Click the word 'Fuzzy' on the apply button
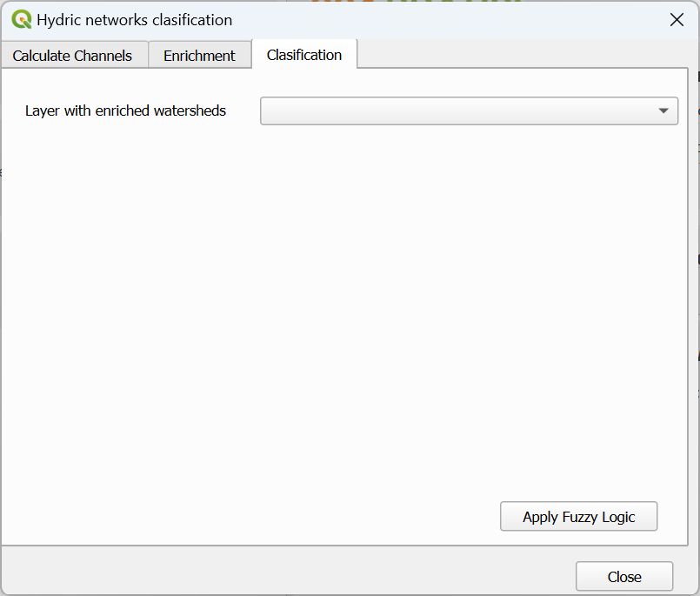The image size is (700, 596). (x=580, y=517)
